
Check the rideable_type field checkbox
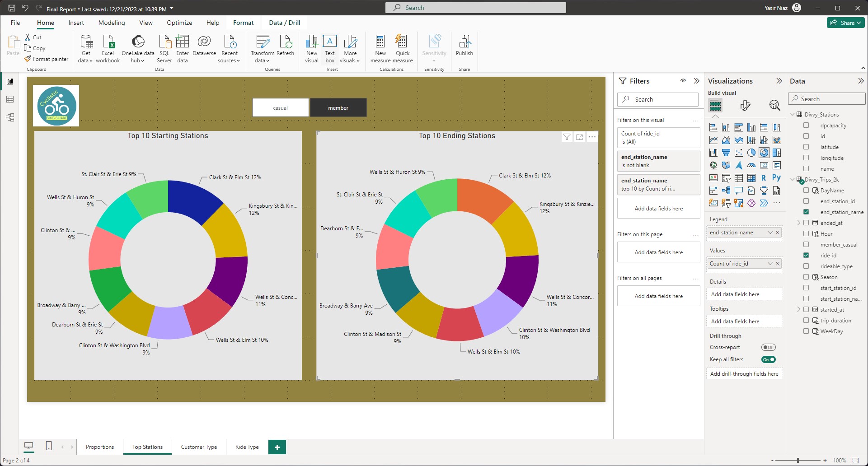point(806,266)
